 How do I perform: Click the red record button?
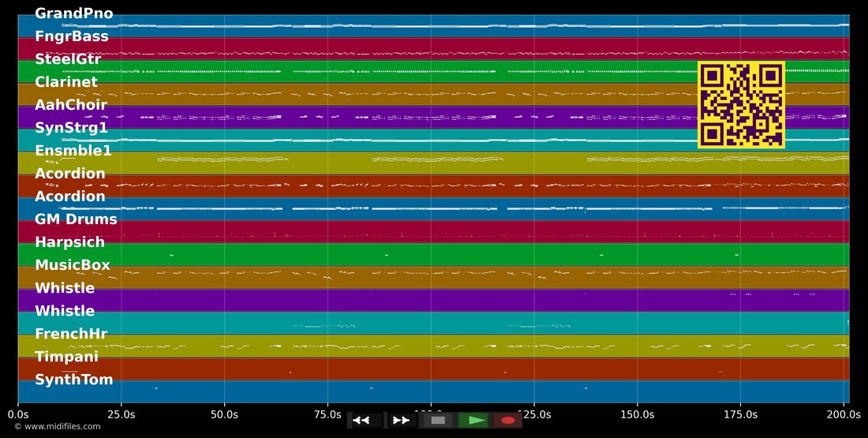(507, 421)
